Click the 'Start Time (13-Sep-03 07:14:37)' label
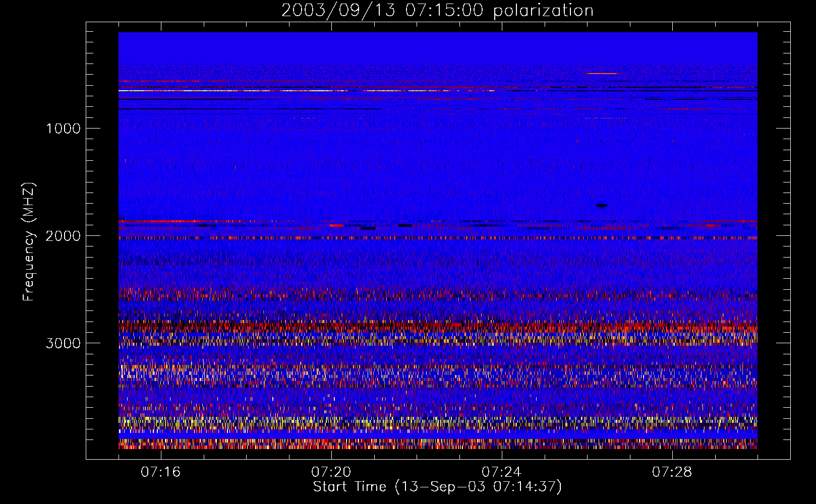816x504 pixels. coord(437,487)
